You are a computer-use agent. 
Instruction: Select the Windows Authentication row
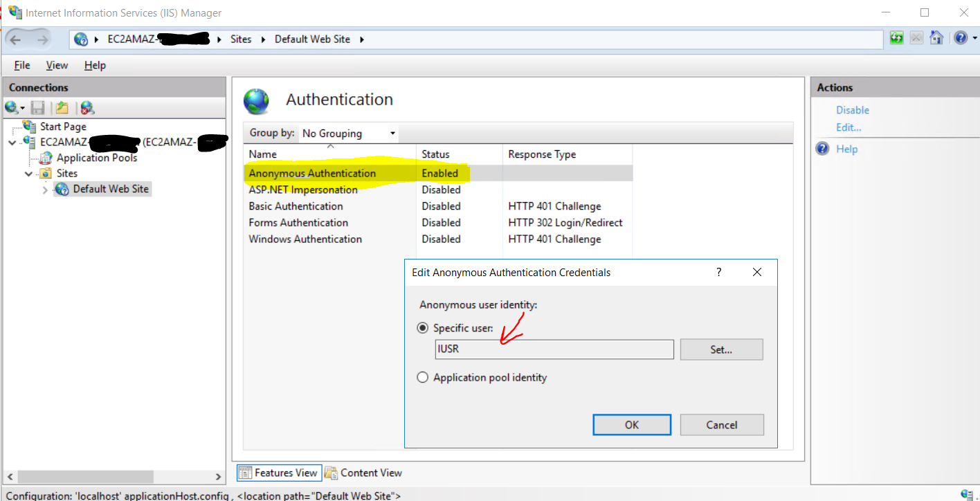pyautogui.click(x=438, y=239)
